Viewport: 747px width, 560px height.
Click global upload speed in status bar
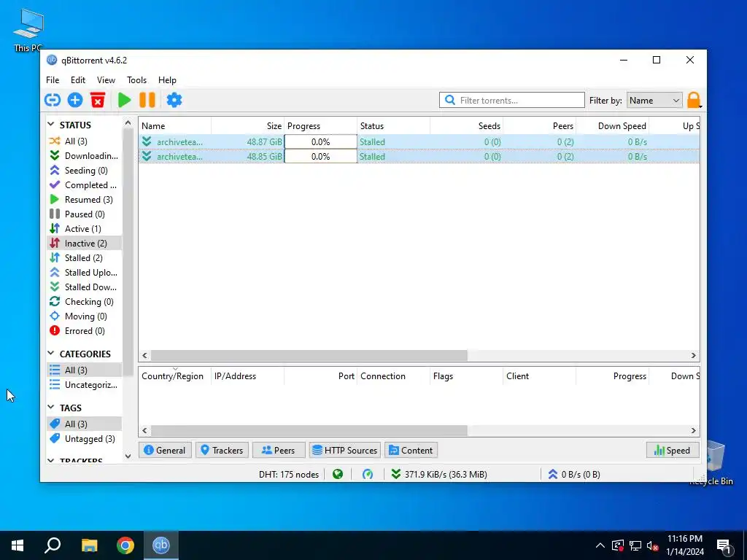click(574, 474)
